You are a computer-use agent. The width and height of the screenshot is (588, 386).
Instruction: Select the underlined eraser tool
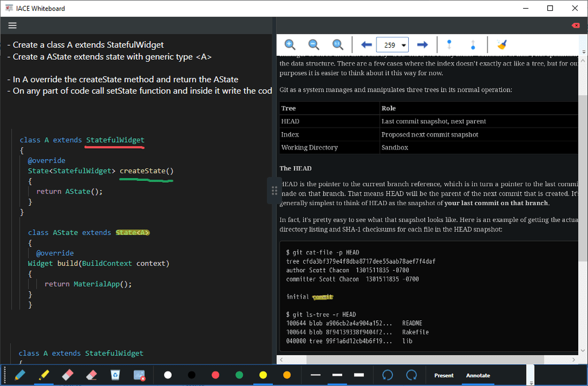click(91, 375)
